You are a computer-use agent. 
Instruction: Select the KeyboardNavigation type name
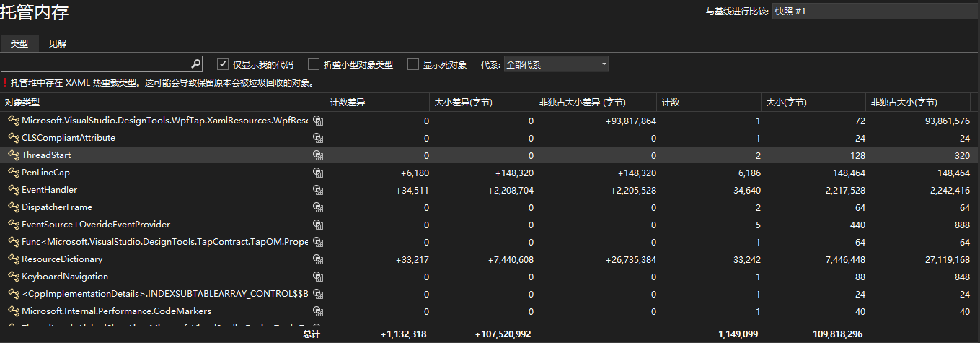coord(65,277)
